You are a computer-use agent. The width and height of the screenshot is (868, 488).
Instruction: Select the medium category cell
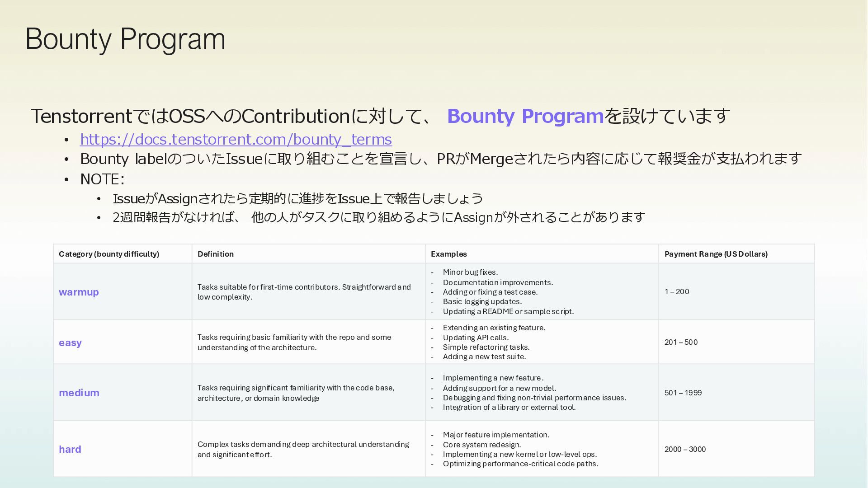coord(79,393)
